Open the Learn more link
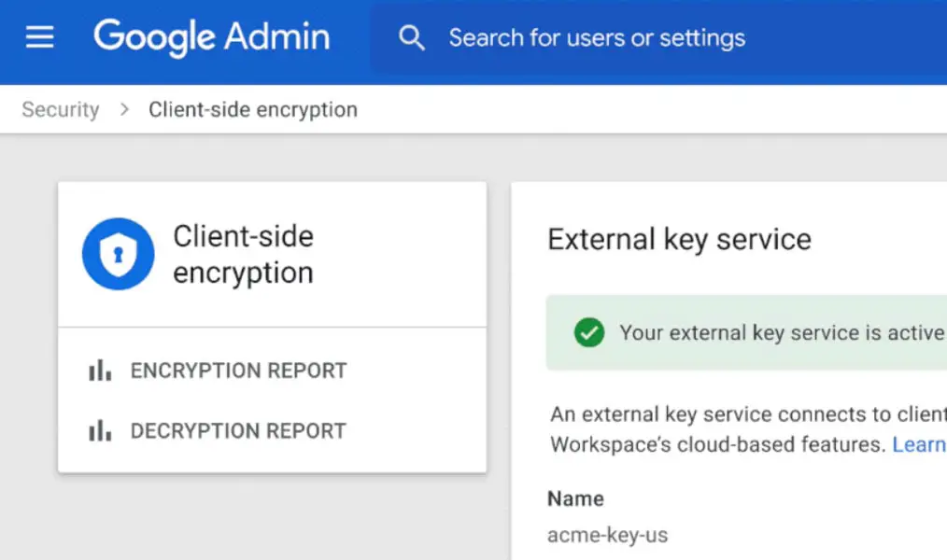The width and height of the screenshot is (947, 560). 919,445
